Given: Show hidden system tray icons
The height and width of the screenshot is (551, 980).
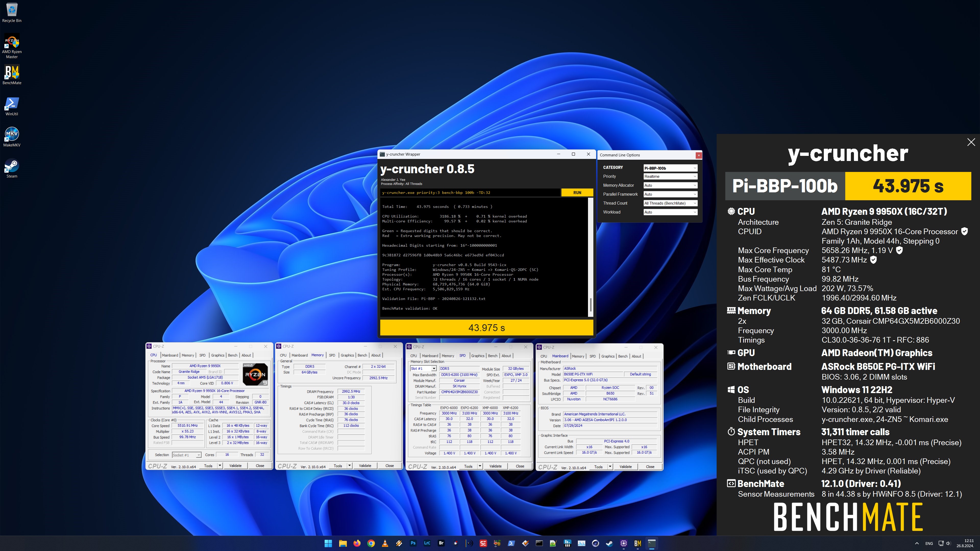Looking at the screenshot, I should coord(917,543).
